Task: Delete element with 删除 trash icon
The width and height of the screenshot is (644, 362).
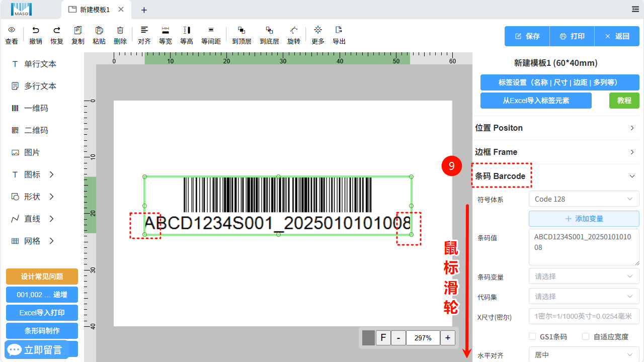Action: click(x=120, y=30)
